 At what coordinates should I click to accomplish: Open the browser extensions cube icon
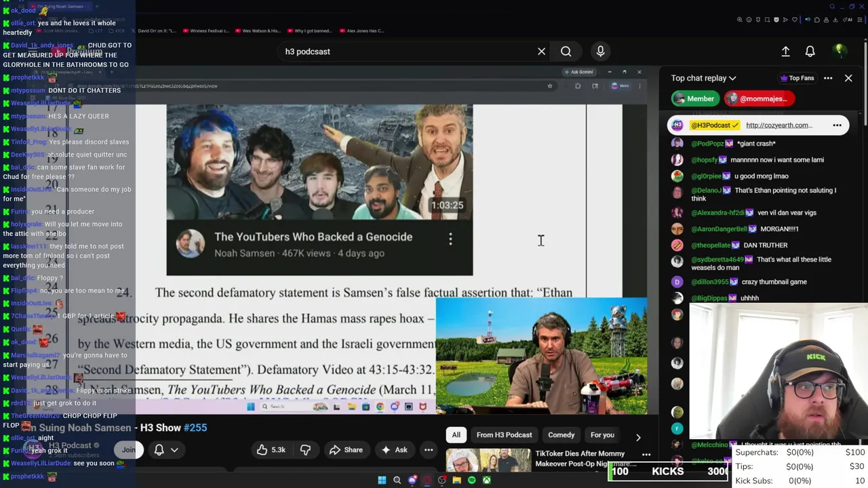[817, 20]
